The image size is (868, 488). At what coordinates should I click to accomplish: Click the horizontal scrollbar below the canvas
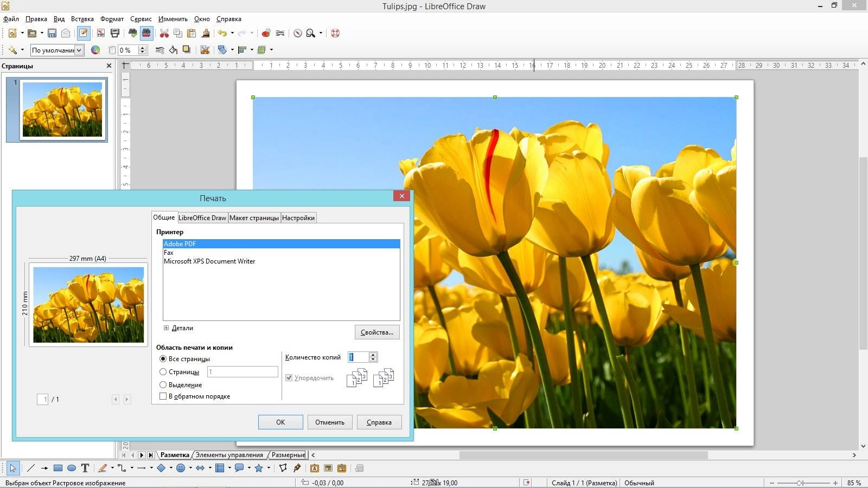tap(584, 455)
